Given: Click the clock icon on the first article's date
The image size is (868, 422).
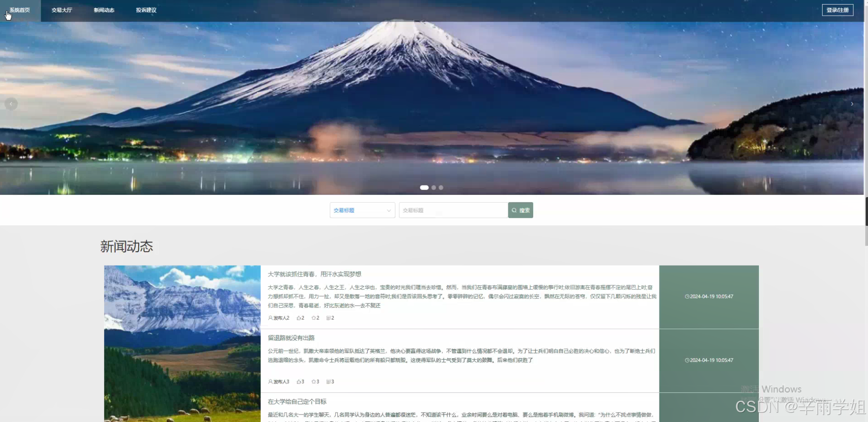Looking at the screenshot, I should click(x=687, y=297).
